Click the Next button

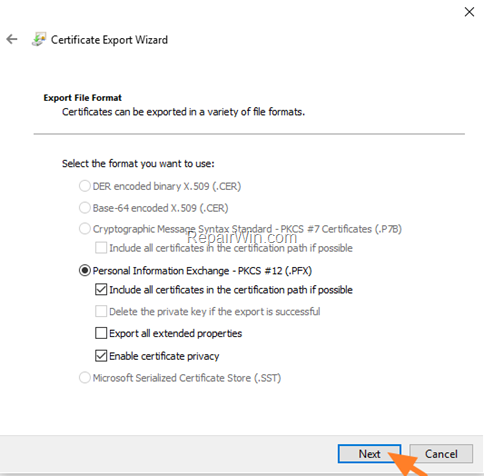pyautogui.click(x=369, y=454)
